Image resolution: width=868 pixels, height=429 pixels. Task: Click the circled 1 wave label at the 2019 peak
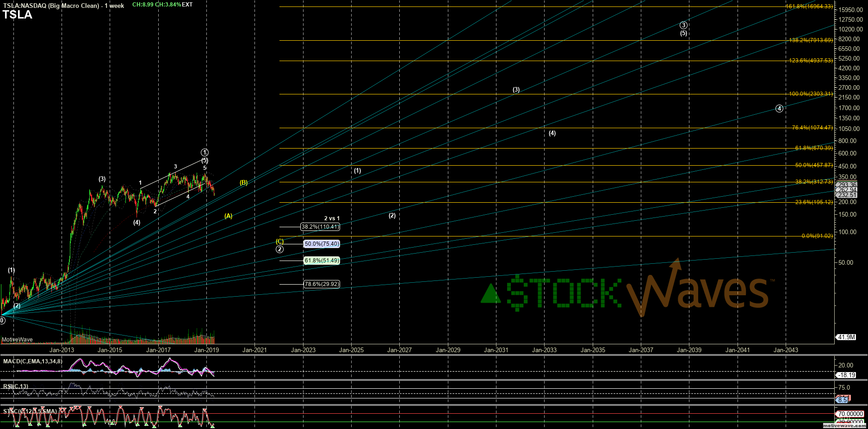pyautogui.click(x=205, y=152)
